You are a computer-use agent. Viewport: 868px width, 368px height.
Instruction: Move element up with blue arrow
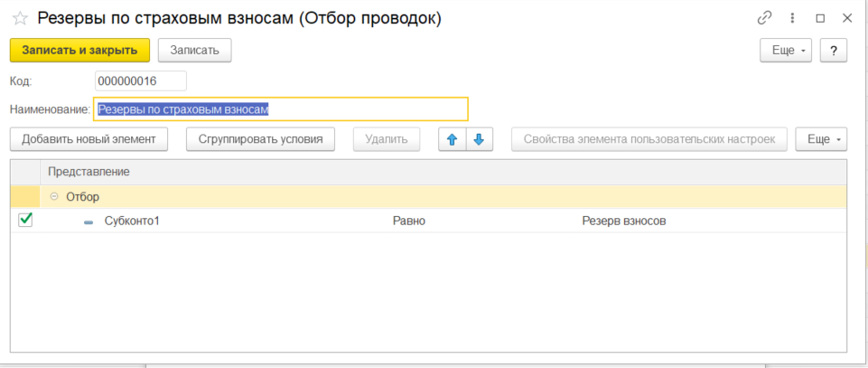pos(452,139)
